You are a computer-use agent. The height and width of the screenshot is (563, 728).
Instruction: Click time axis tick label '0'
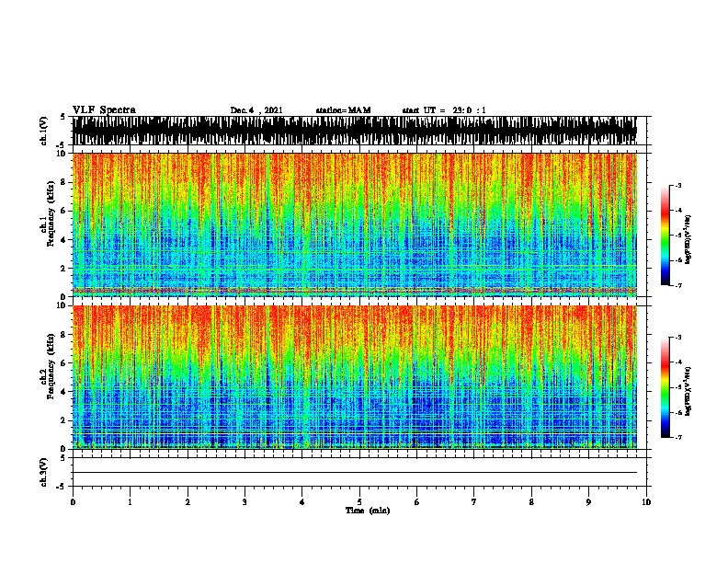tap(73, 502)
